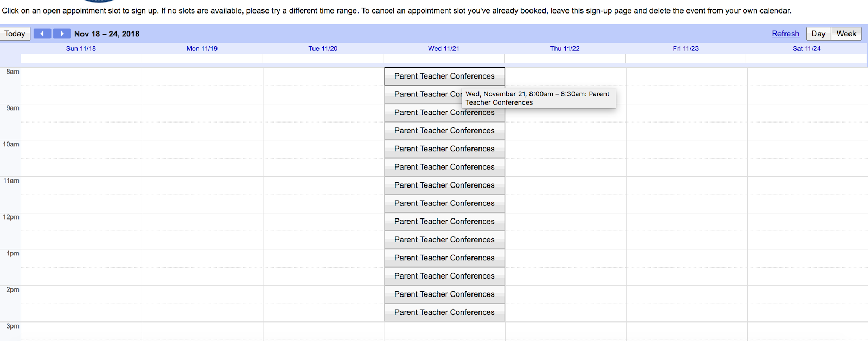Go to the next week with the right arrow
Image resolution: width=868 pixels, height=341 pixels.
62,34
